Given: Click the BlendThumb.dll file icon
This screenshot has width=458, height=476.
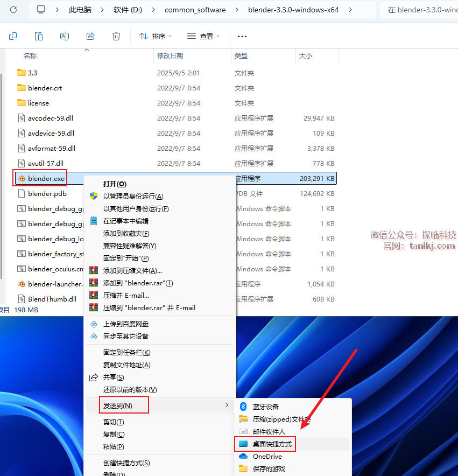Looking at the screenshot, I should coord(22,299).
